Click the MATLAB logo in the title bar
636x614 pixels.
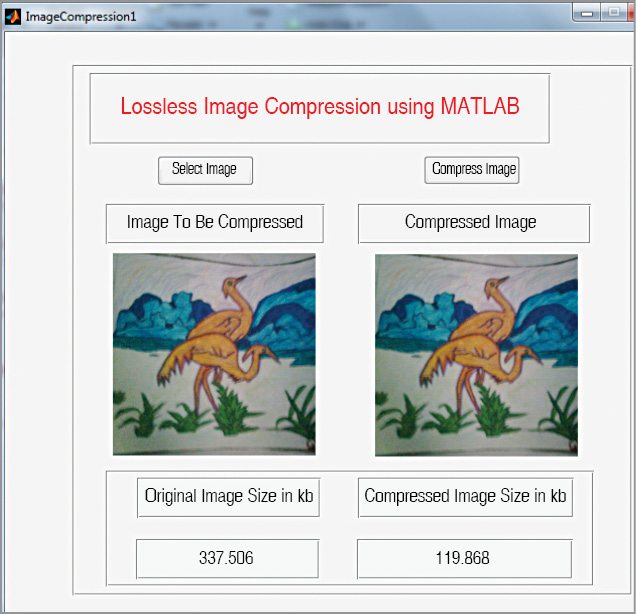click(13, 17)
